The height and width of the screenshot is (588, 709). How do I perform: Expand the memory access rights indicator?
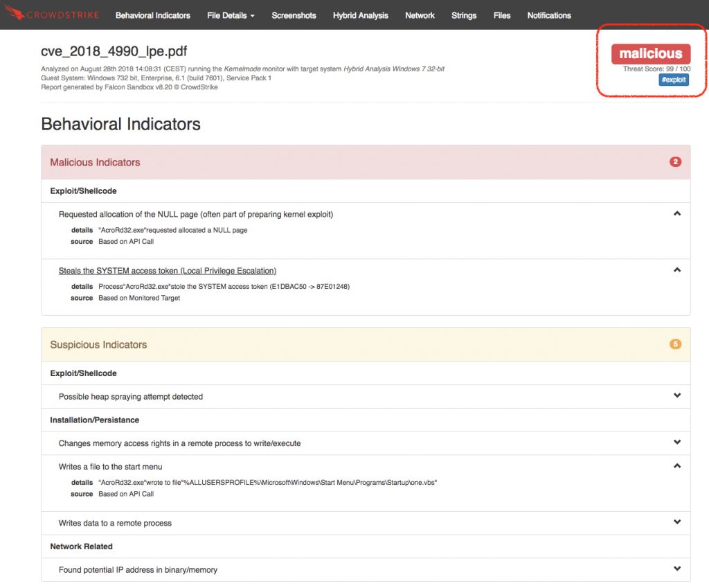tap(677, 443)
